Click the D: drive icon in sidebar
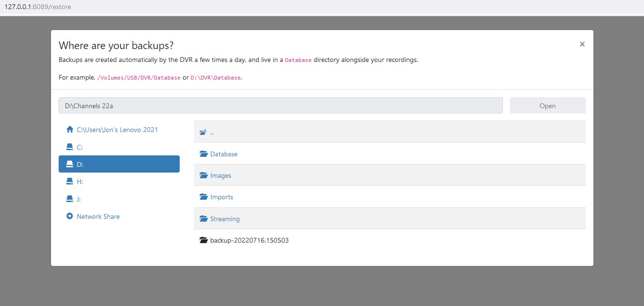The width and height of the screenshot is (644, 306). [x=70, y=164]
